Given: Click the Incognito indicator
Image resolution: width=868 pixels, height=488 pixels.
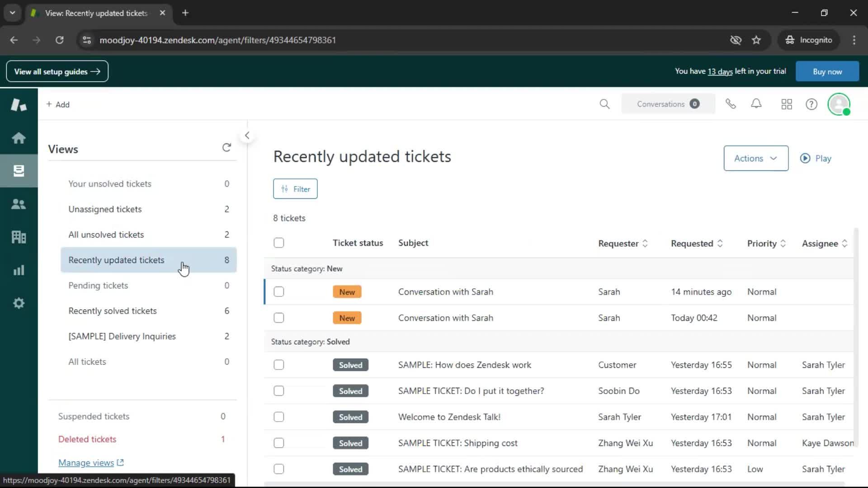Looking at the screenshot, I should (809, 40).
